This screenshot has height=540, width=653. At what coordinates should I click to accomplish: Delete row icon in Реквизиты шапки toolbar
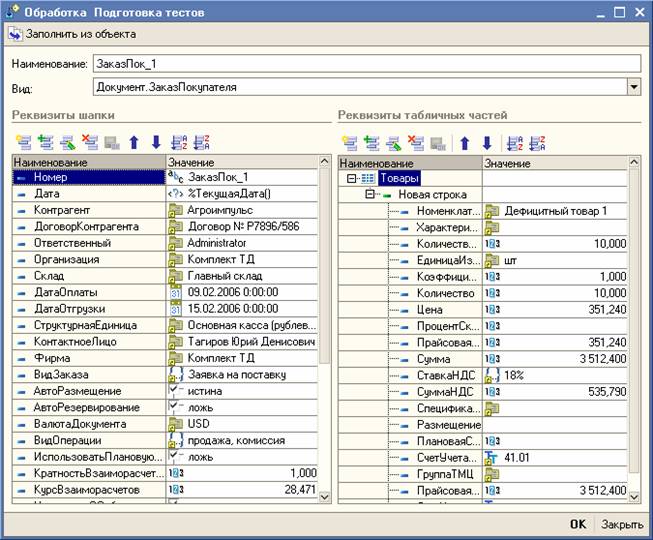click(x=90, y=142)
